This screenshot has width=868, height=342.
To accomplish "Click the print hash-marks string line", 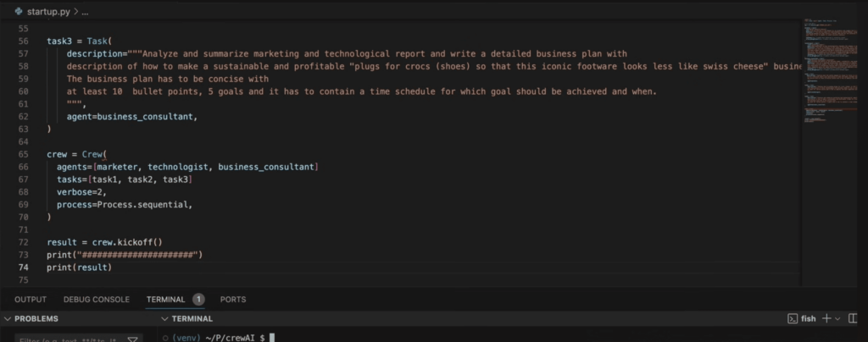I will click(x=125, y=255).
